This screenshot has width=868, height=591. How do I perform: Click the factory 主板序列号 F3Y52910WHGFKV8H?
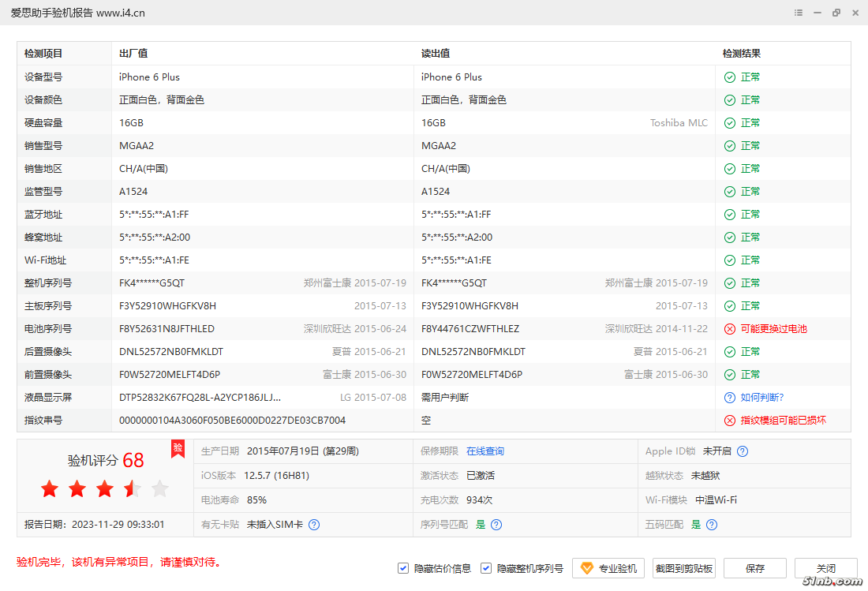(x=168, y=306)
